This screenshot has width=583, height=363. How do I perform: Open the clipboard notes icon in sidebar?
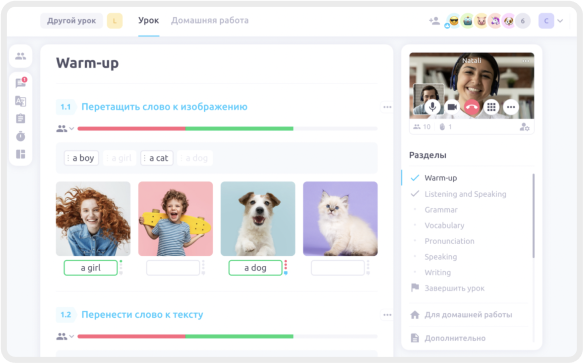(20, 118)
